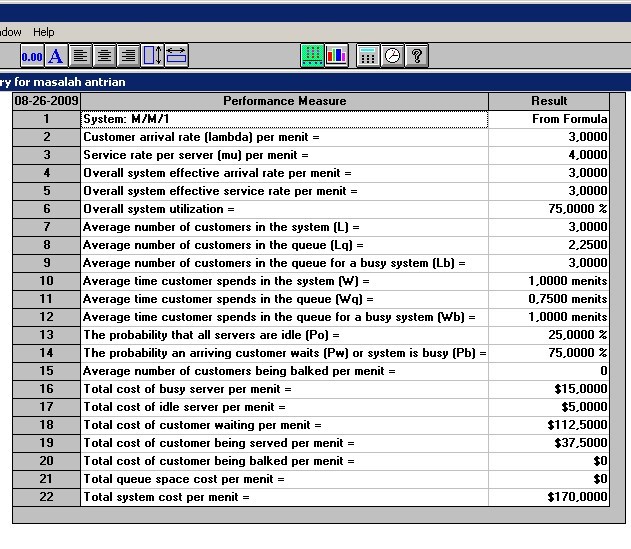Screen dimensions: 631x549
Task: Align text left using toolbar icon
Action: (x=80, y=56)
